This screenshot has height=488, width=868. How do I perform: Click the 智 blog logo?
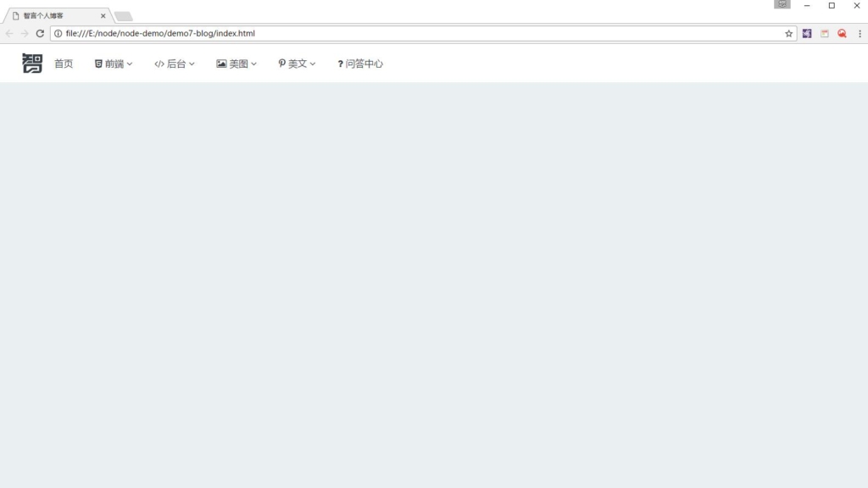pos(32,63)
